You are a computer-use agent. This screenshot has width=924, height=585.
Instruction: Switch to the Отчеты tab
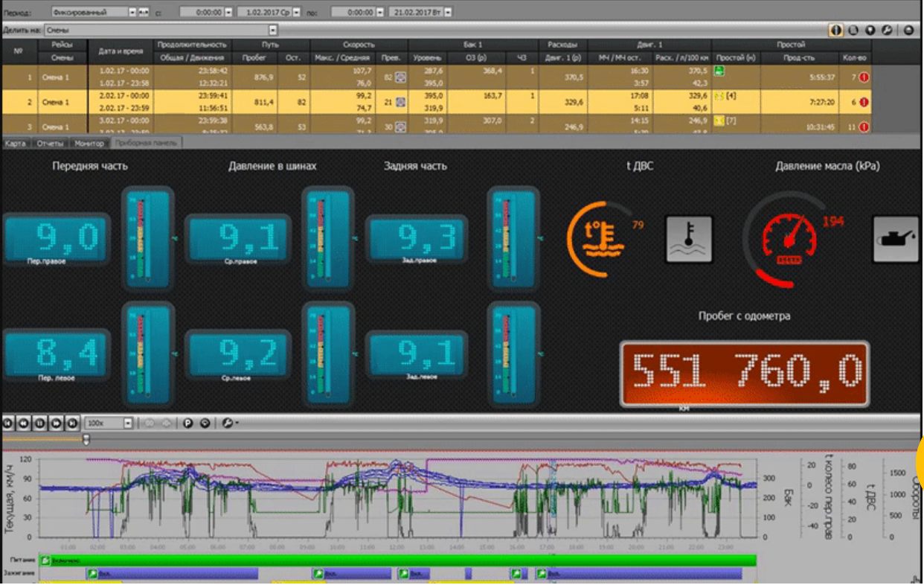(x=51, y=143)
